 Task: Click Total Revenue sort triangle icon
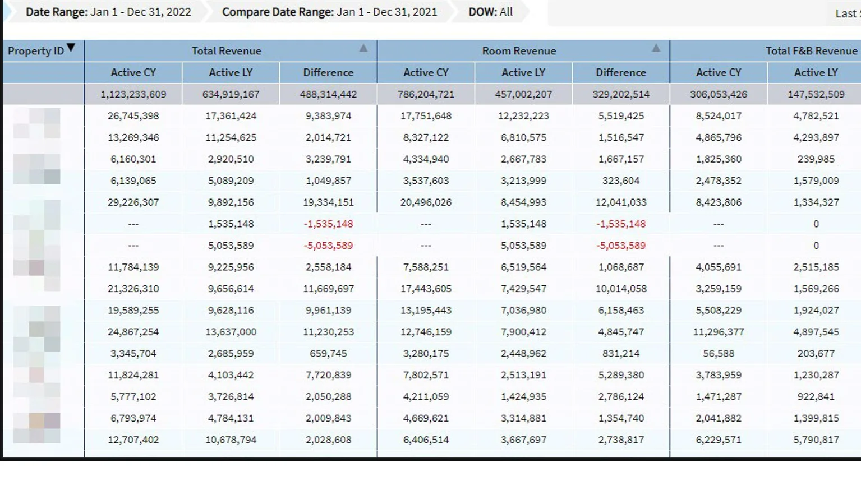click(363, 48)
